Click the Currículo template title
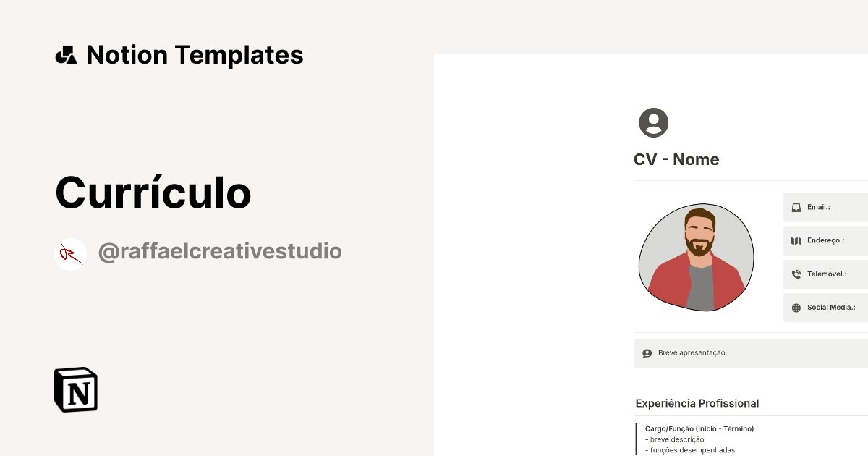This screenshot has height=456, width=868. click(153, 193)
